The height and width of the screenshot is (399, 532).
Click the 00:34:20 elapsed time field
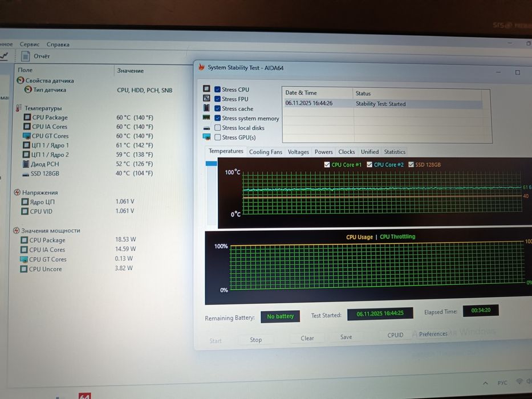coord(481,311)
